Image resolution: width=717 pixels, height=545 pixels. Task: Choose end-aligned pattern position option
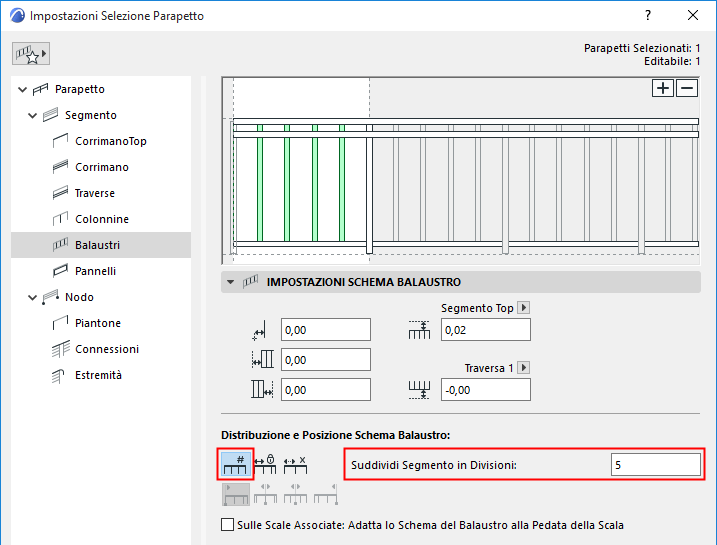coord(326,494)
